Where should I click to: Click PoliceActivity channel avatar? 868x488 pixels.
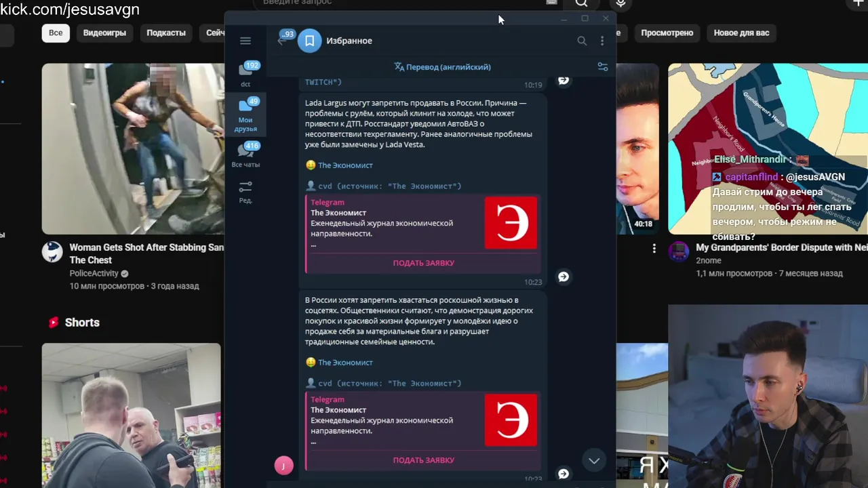click(x=52, y=251)
